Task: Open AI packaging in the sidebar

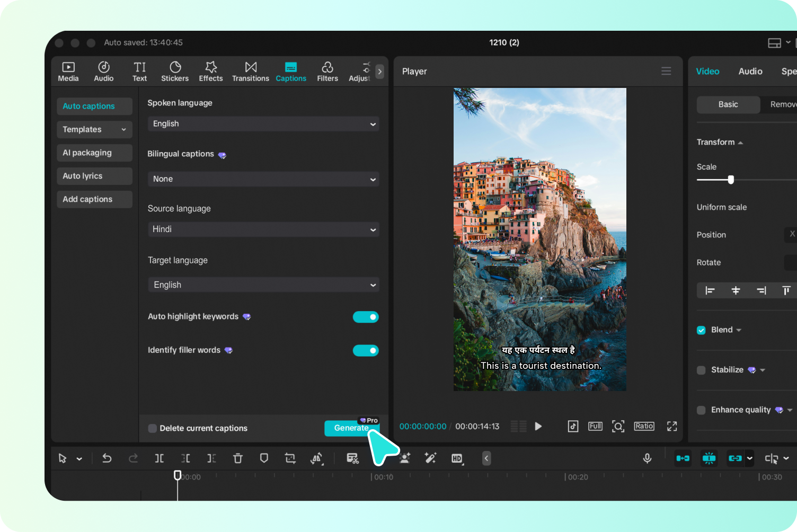Action: 94,153
